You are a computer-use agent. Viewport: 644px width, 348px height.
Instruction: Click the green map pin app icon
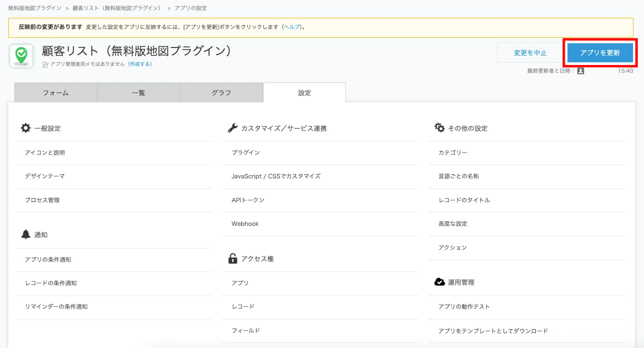[21, 56]
